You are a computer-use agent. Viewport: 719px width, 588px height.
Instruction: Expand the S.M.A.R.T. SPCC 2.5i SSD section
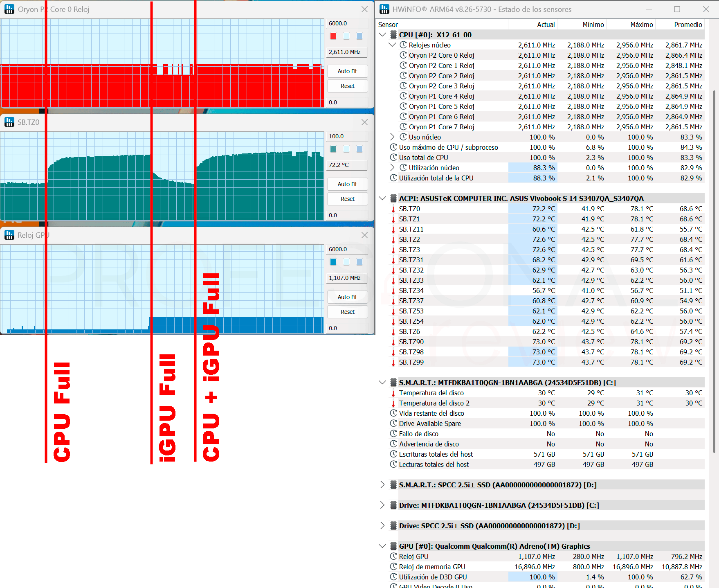coord(382,485)
